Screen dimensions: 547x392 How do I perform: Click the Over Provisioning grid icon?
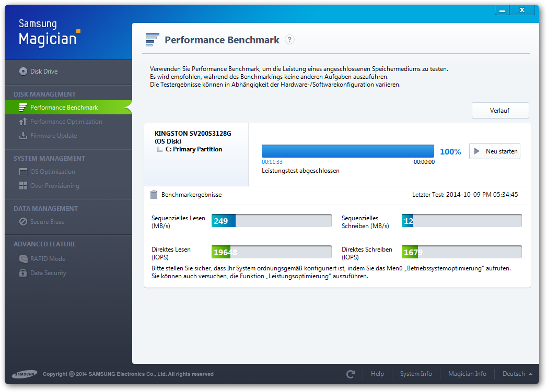pyautogui.click(x=23, y=186)
